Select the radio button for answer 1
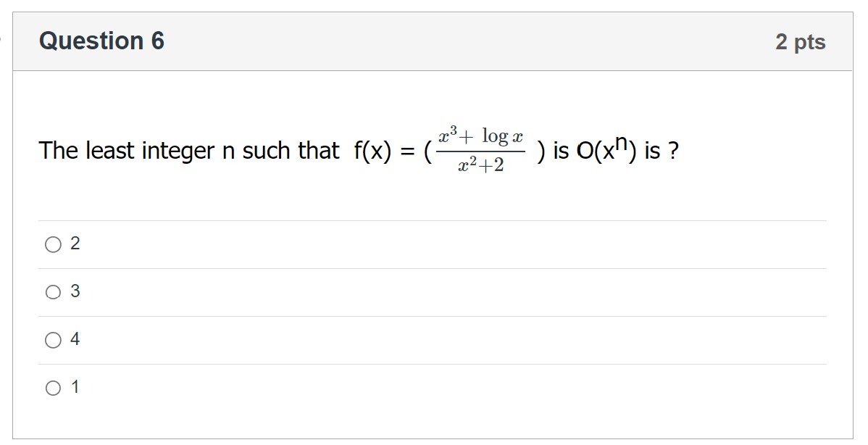This screenshot has width=868, height=445. tap(52, 387)
